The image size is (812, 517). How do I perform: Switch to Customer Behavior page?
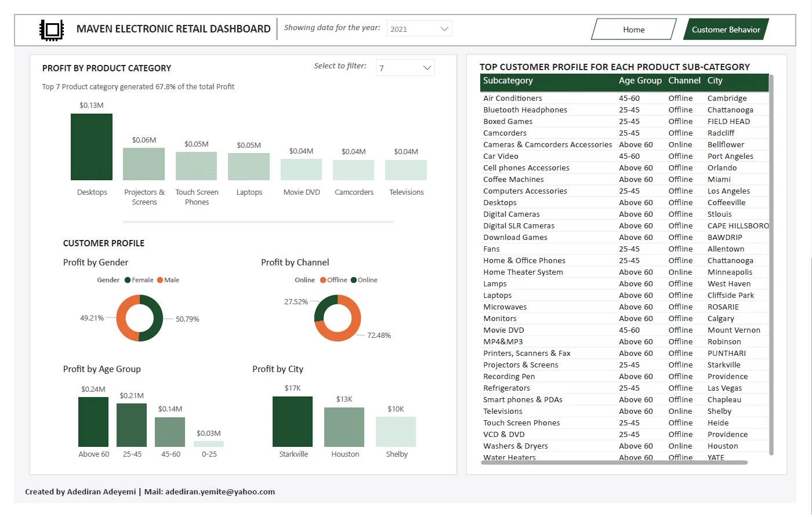click(726, 30)
